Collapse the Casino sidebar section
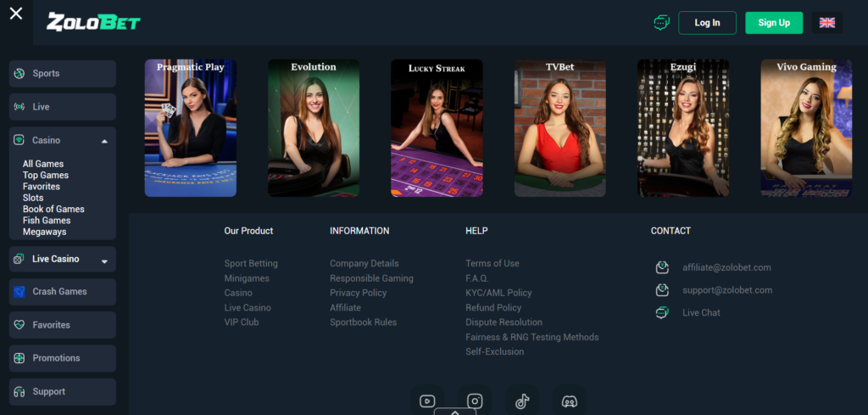Screen dimensions: 868x415 [x=104, y=141]
